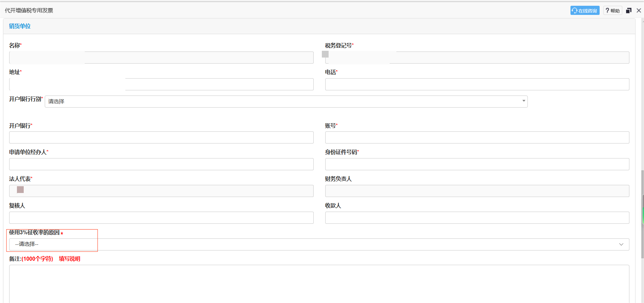Click the restore window icon
644x303 pixels.
point(629,10)
